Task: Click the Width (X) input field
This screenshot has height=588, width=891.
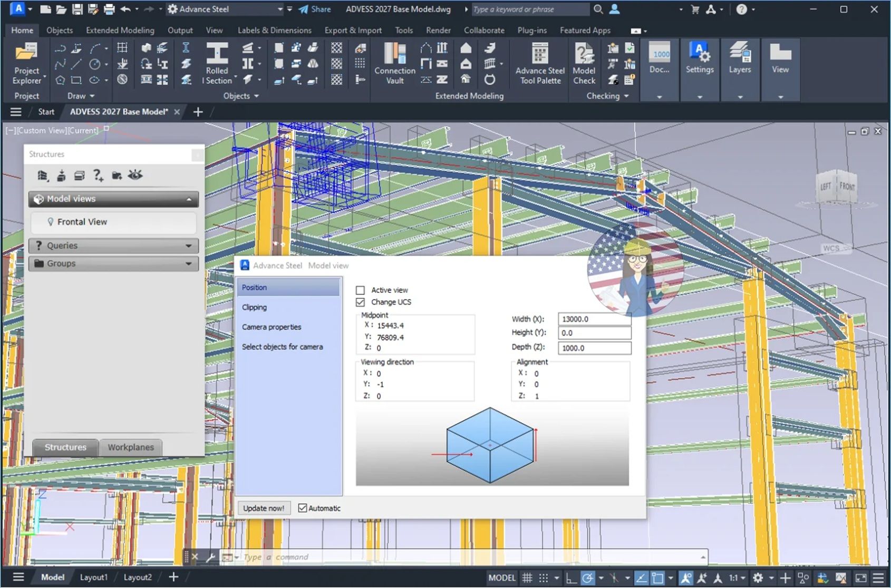Action: (594, 319)
